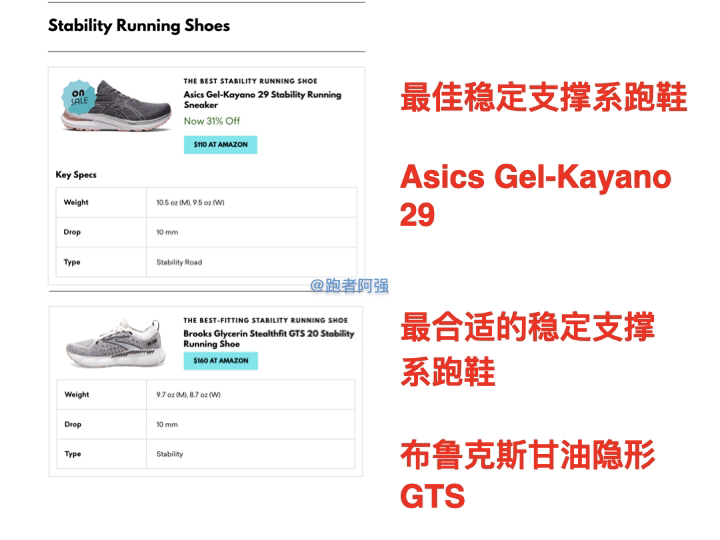Click the red 最佳稳定支撑系跑鞋 caption
Image resolution: width=720 pixels, height=540 pixels.
point(543,99)
